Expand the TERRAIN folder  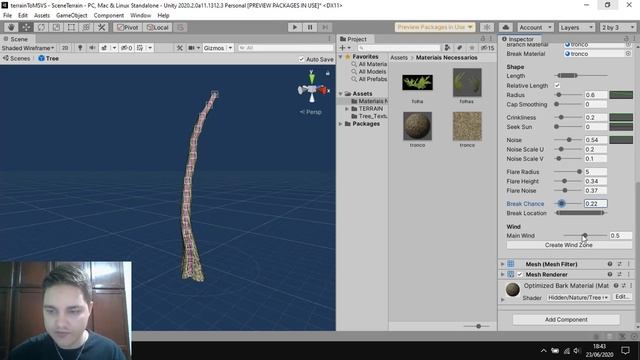[x=347, y=109]
